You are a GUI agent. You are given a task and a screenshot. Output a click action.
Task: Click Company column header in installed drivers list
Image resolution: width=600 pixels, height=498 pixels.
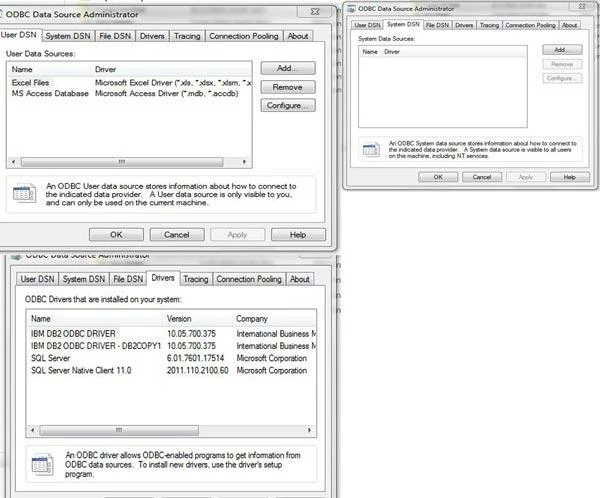click(x=274, y=318)
